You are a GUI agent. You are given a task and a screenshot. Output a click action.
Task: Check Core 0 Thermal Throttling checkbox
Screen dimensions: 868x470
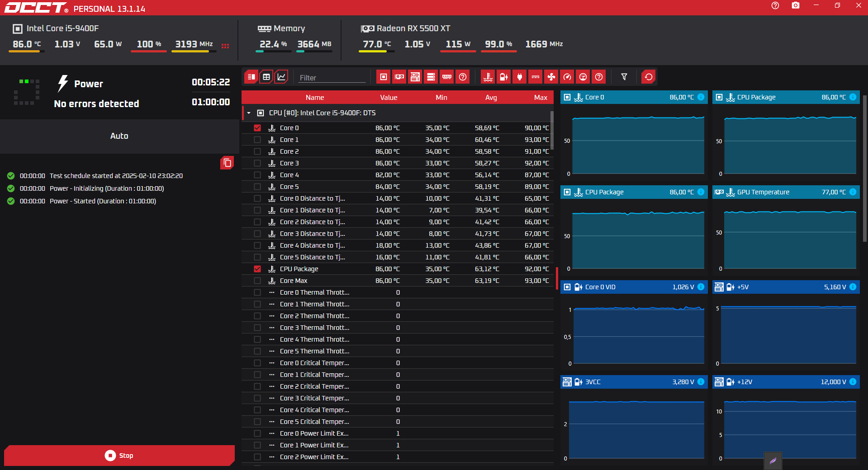click(257, 292)
